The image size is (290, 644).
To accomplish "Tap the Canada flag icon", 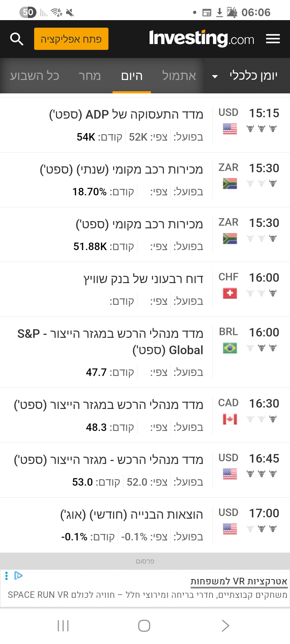I will tap(230, 419).
